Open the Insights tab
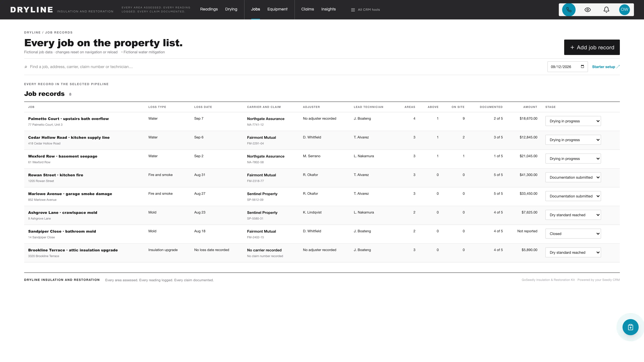This screenshot has height=362, width=644. click(328, 9)
